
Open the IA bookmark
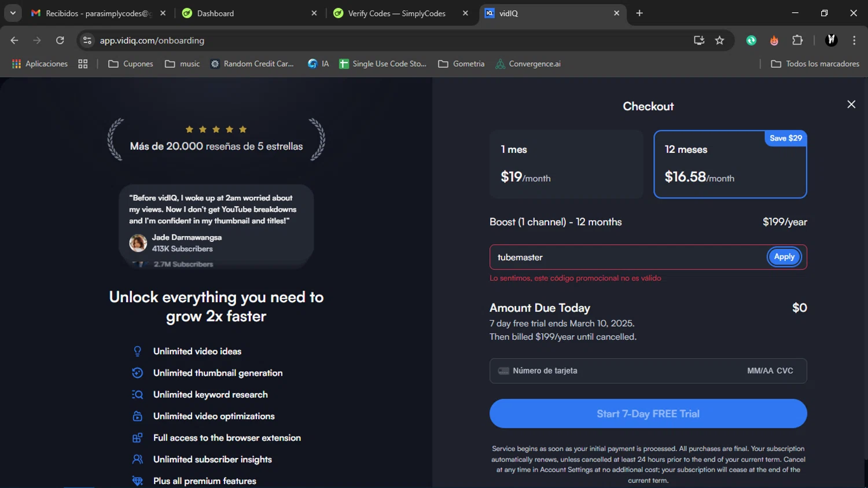pos(318,64)
